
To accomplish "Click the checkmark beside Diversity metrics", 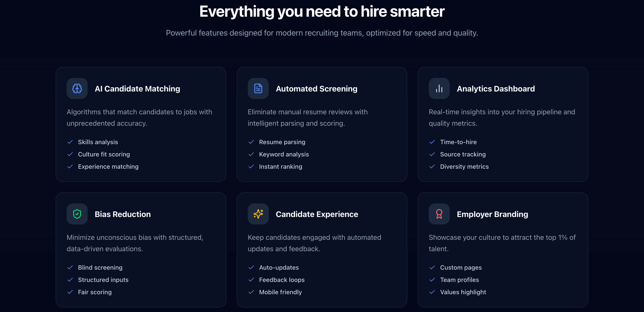I will click(432, 167).
